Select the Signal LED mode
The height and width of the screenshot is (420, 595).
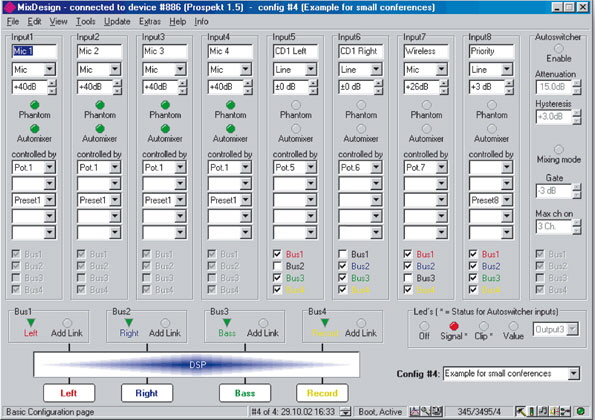coord(453,326)
